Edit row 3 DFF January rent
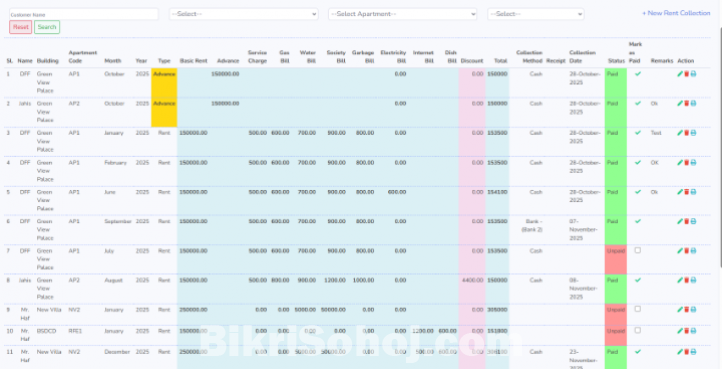722x369 pixels. (680, 133)
